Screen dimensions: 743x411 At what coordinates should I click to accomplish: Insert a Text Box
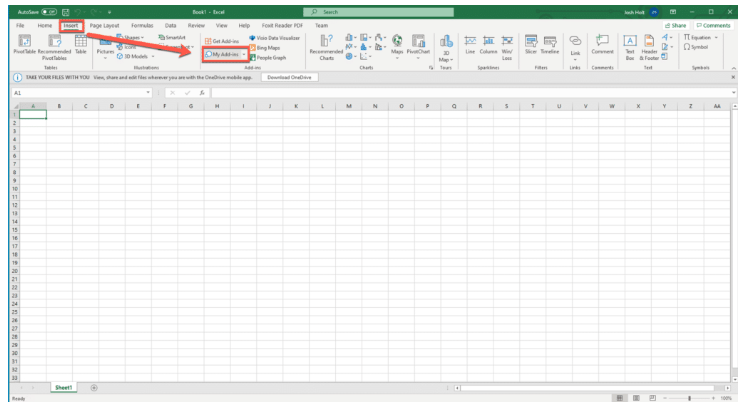pos(630,47)
